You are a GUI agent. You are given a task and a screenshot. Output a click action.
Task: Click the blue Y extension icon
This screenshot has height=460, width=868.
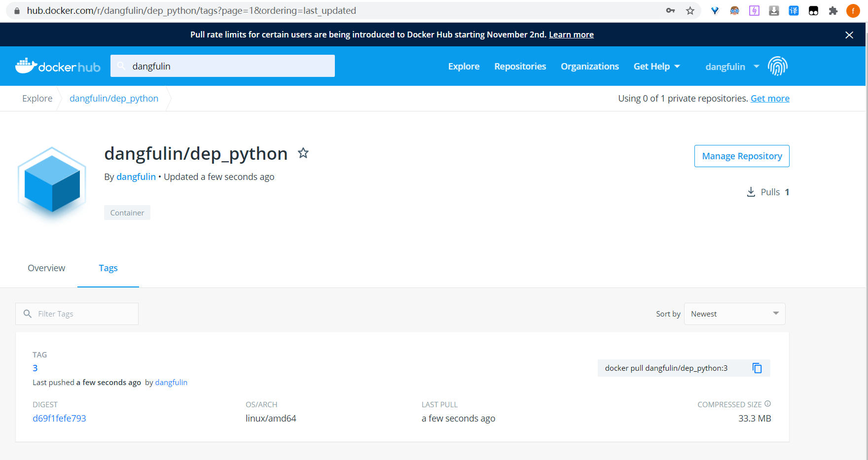715,11
